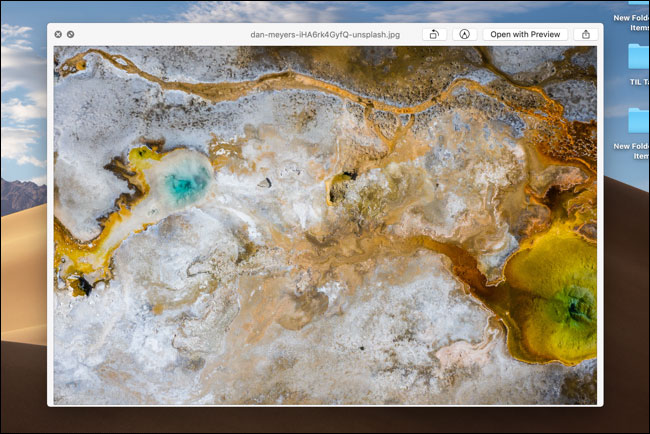Click the hot spring image preview
Viewport: 650px width, 434px height.
click(x=325, y=225)
